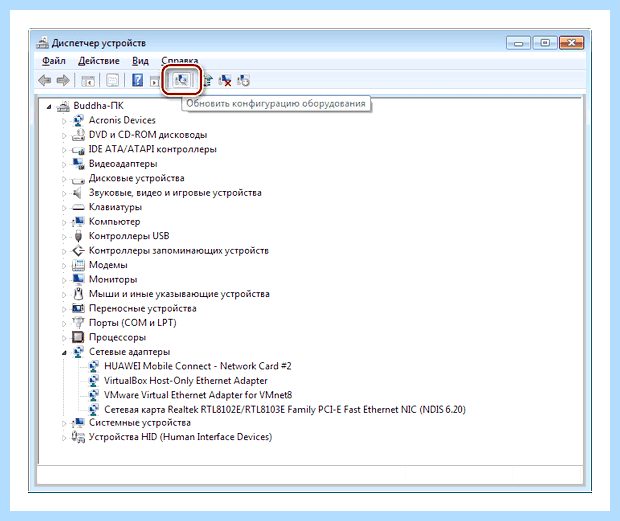Click the Клавиатуры keyboard icon
Image resolution: width=620 pixels, height=521 pixels.
tap(78, 208)
